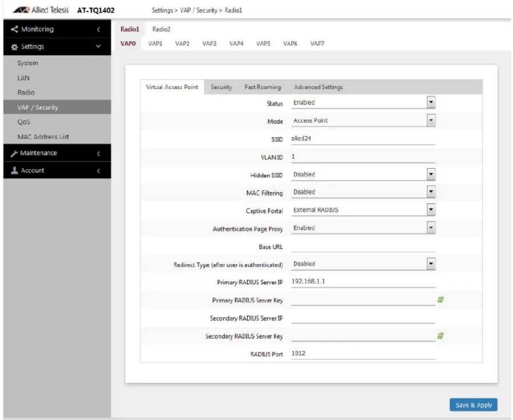Click the VLAN ID input field

click(363, 157)
